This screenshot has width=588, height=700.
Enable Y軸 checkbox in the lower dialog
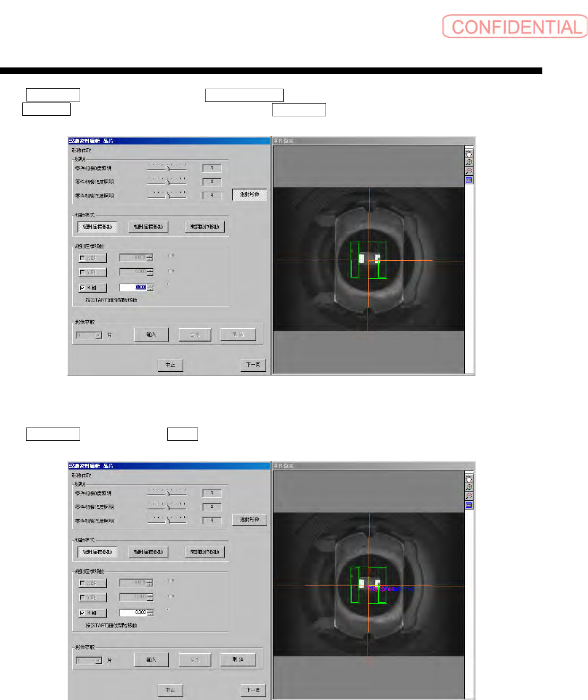tap(82, 597)
